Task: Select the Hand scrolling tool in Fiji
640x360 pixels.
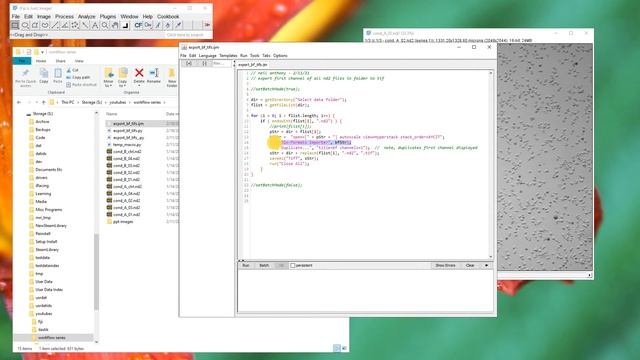Action: click(115, 25)
